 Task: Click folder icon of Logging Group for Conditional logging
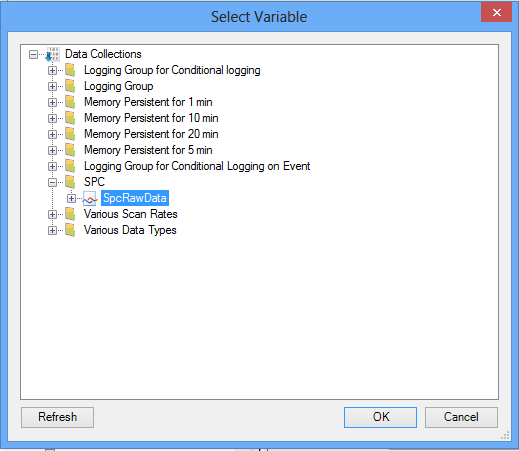(70, 70)
